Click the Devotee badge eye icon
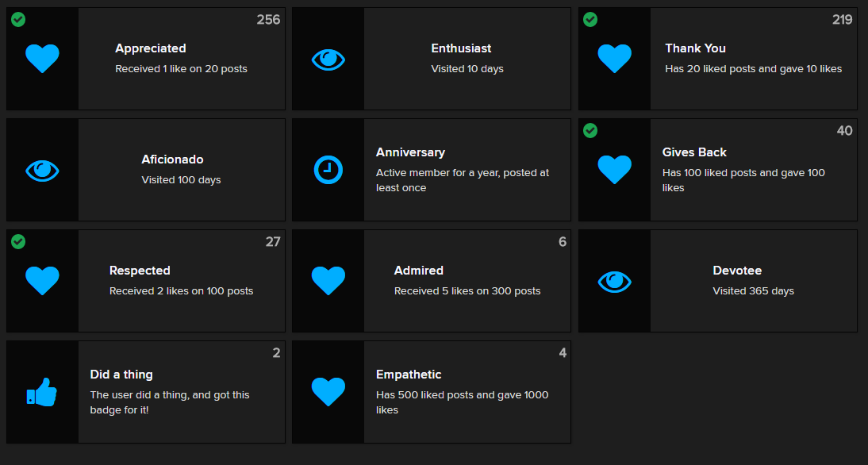The image size is (868, 465). [614, 281]
